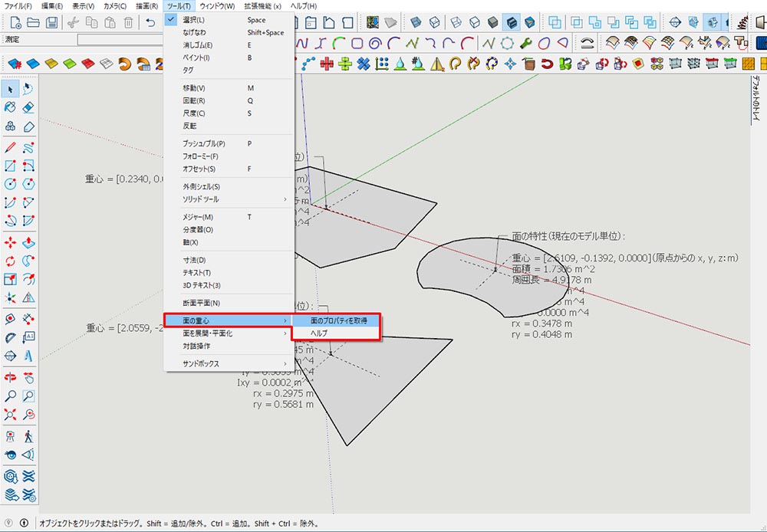Screen dimensions: 767x532
Task: Switch to Shaded face style
Action: point(492,22)
